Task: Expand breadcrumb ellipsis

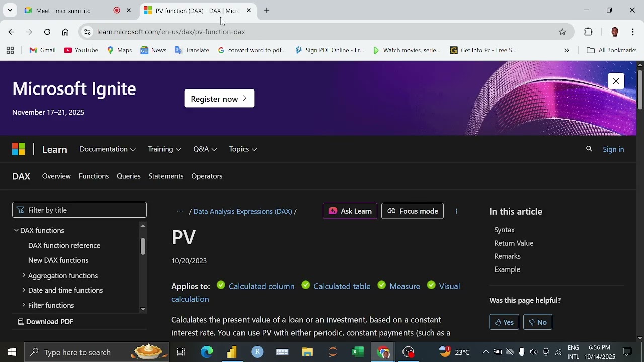Action: tap(180, 211)
